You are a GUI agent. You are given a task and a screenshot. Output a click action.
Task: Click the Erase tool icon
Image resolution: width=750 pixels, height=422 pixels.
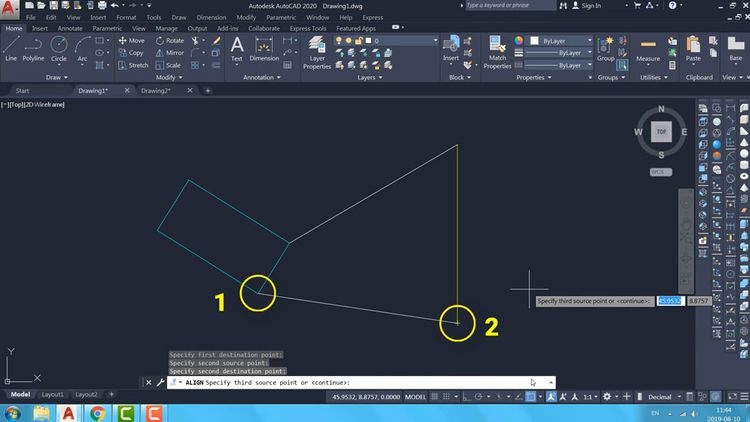216,41
